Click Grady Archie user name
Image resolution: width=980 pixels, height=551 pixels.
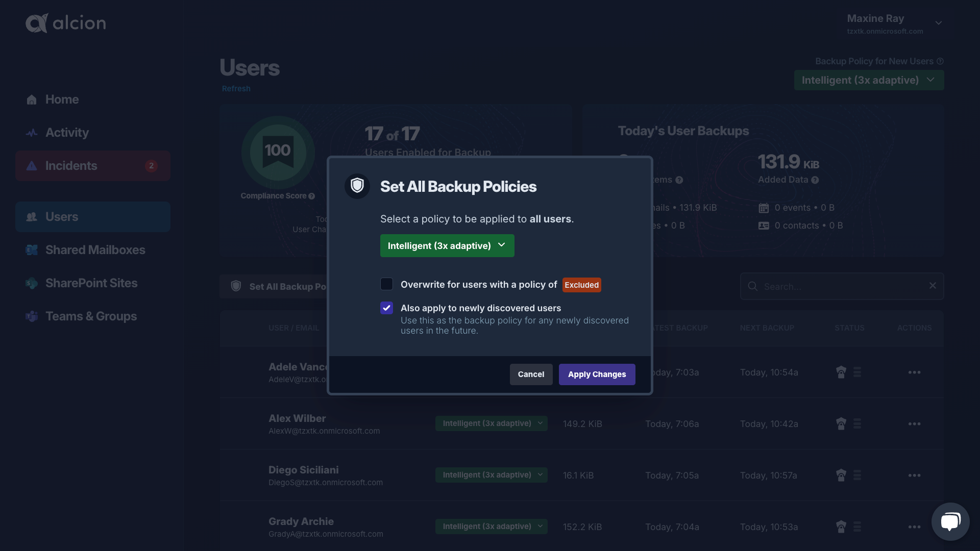coord(301,521)
